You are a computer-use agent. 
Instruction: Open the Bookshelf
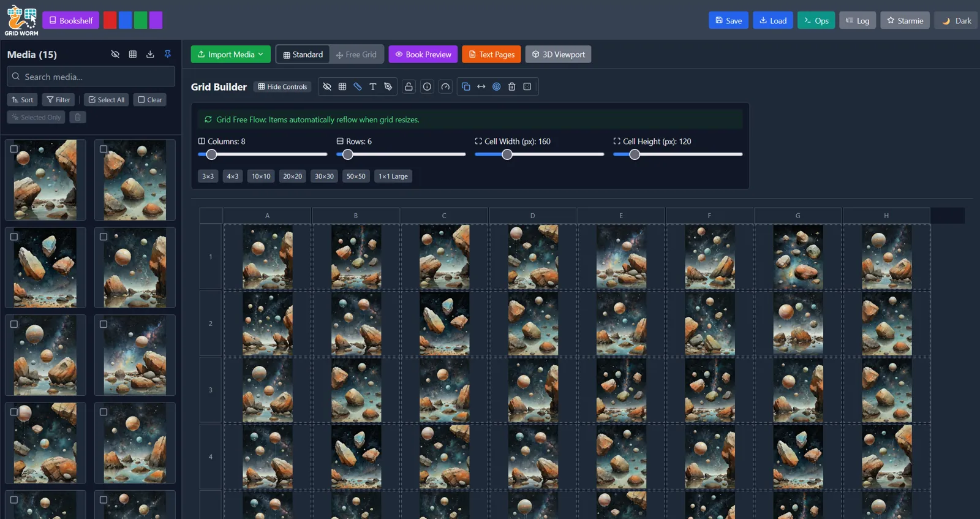tap(71, 20)
